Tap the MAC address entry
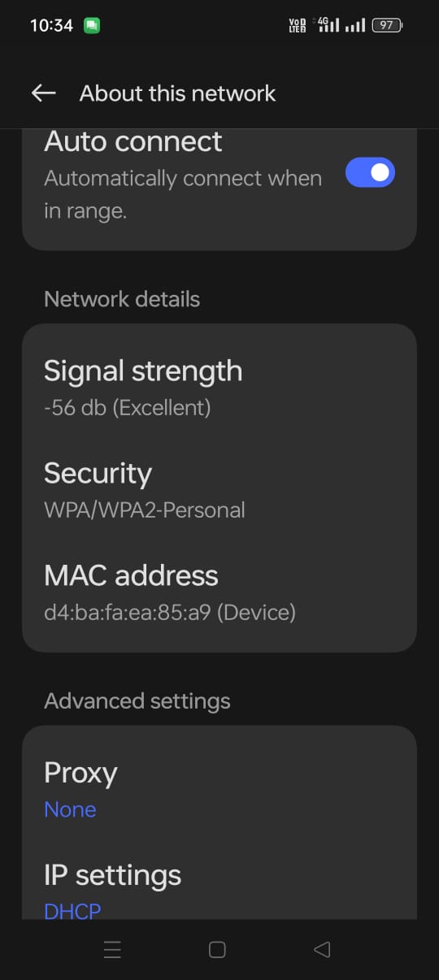439x980 pixels. tap(219, 592)
